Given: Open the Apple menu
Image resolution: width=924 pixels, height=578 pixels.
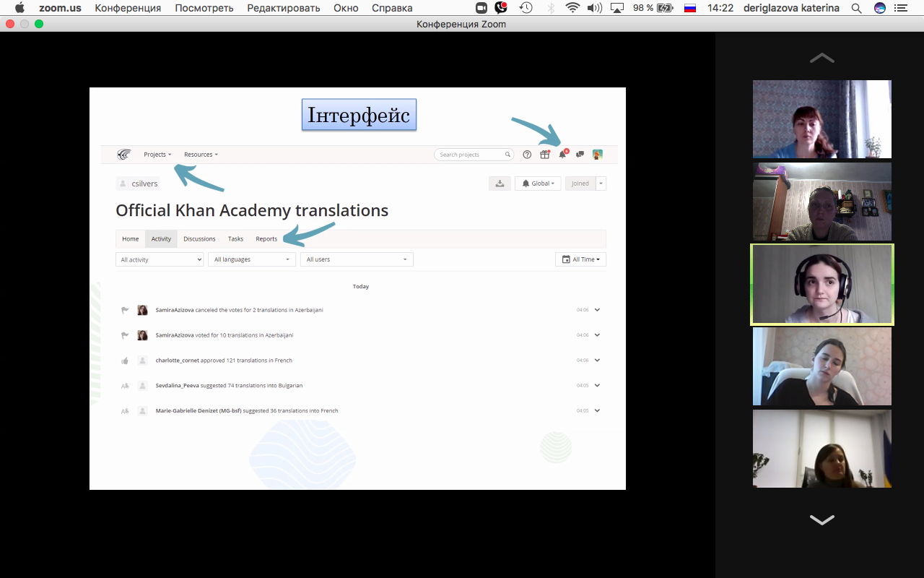Looking at the screenshot, I should tap(19, 8).
